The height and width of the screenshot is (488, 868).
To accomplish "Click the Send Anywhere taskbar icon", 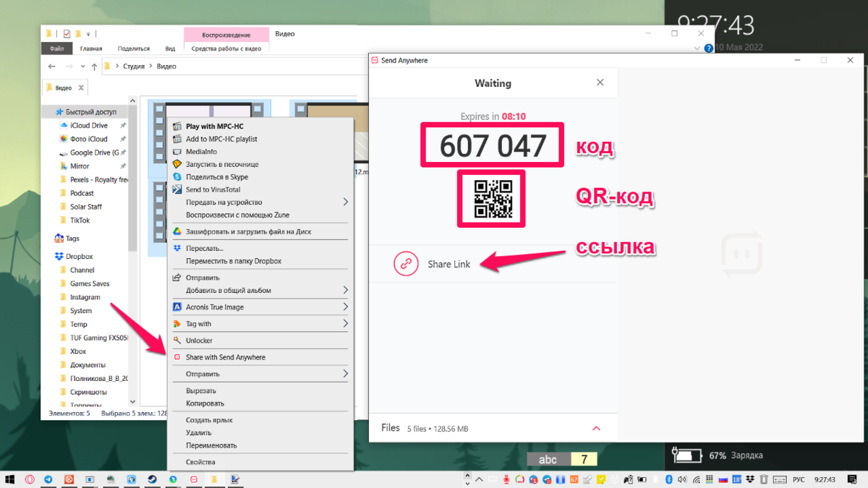I will point(195,479).
